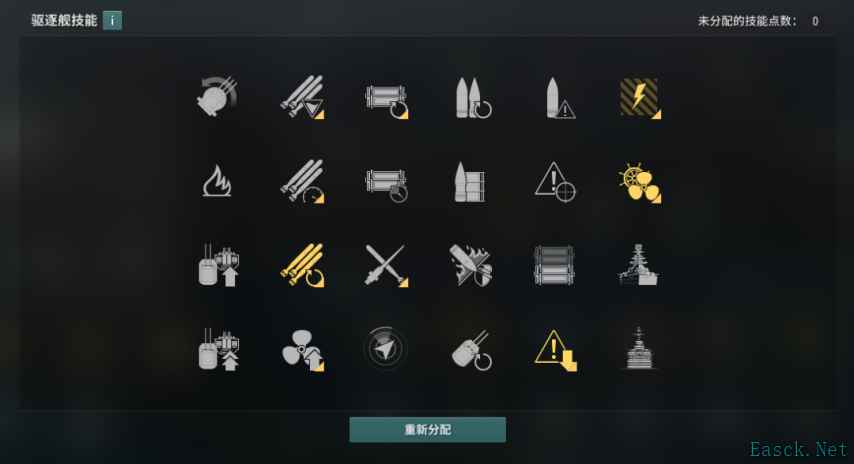Click the 重新分配 reset skills button
854x464 pixels.
428,430
